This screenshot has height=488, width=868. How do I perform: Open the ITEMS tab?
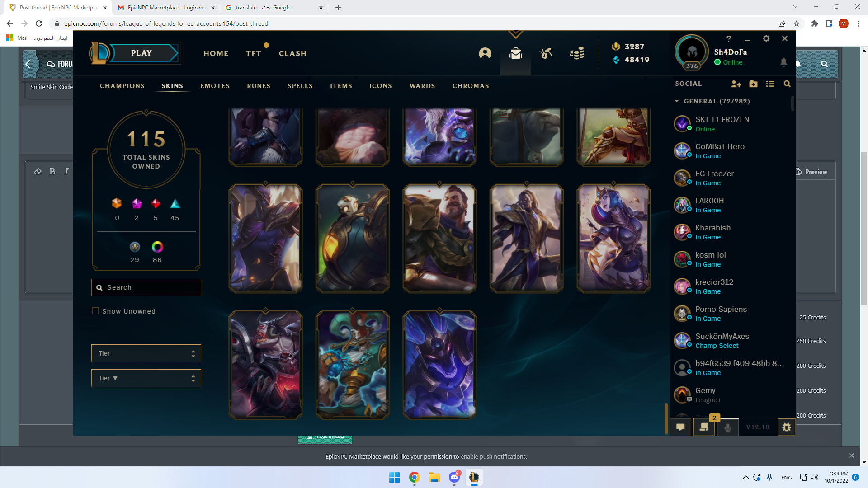[341, 86]
